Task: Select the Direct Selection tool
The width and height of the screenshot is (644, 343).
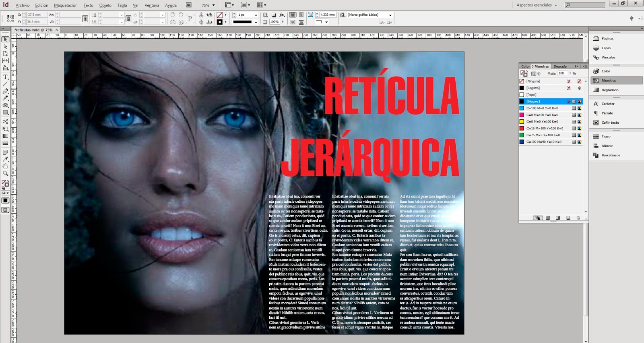Action: point(5,46)
